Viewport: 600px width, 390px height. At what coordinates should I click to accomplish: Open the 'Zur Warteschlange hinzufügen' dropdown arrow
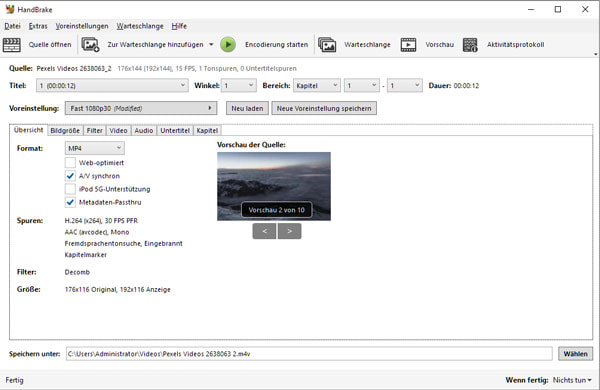tap(211, 45)
